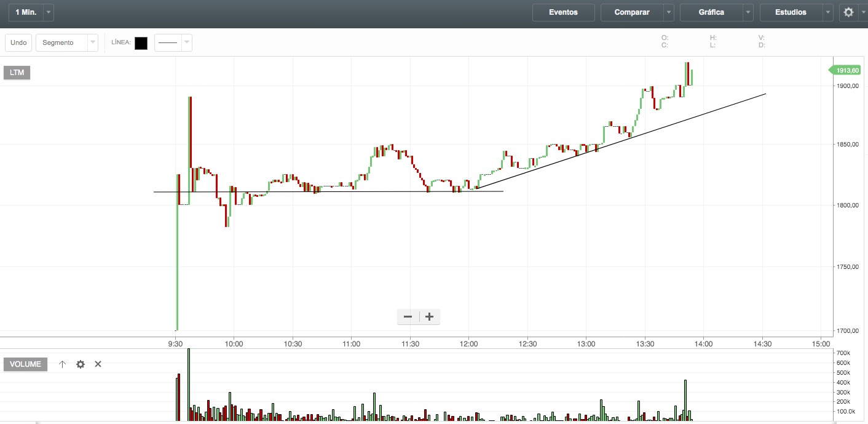This screenshot has width=868, height=424.
Task: Expand the Comparar dropdown arrow
Action: pyautogui.click(x=668, y=12)
